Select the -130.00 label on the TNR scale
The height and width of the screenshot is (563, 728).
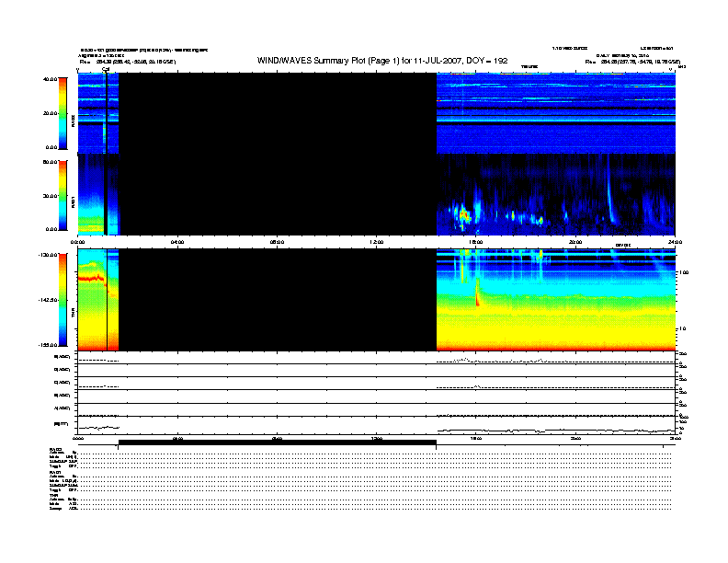pyautogui.click(x=48, y=255)
